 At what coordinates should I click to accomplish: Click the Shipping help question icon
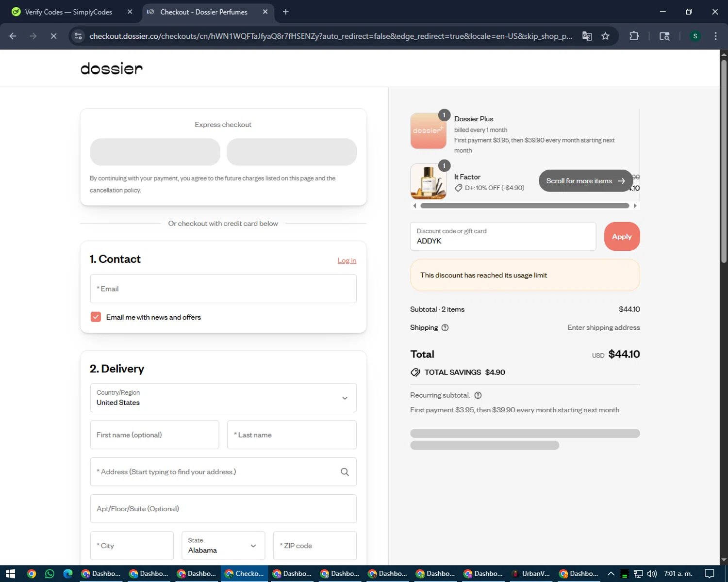(445, 327)
